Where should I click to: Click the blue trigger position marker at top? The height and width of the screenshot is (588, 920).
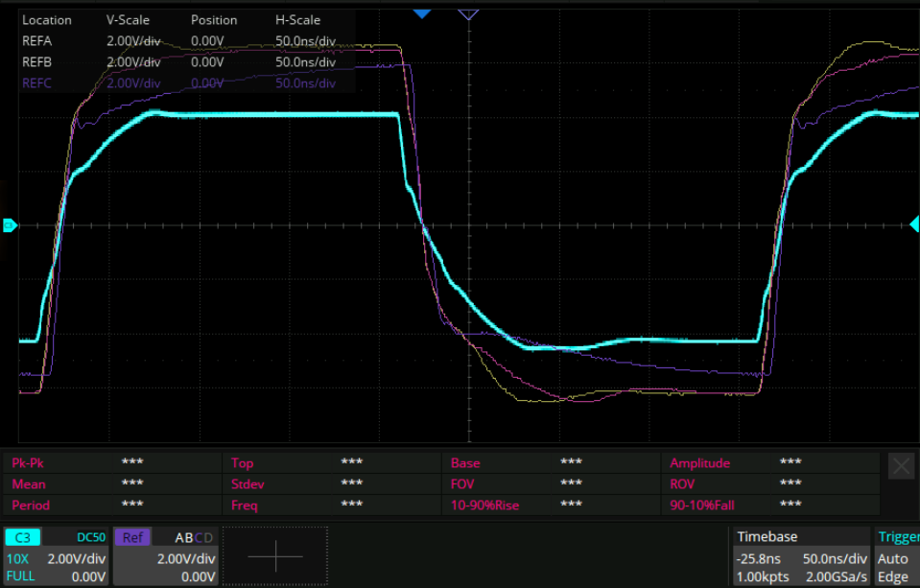tap(422, 13)
